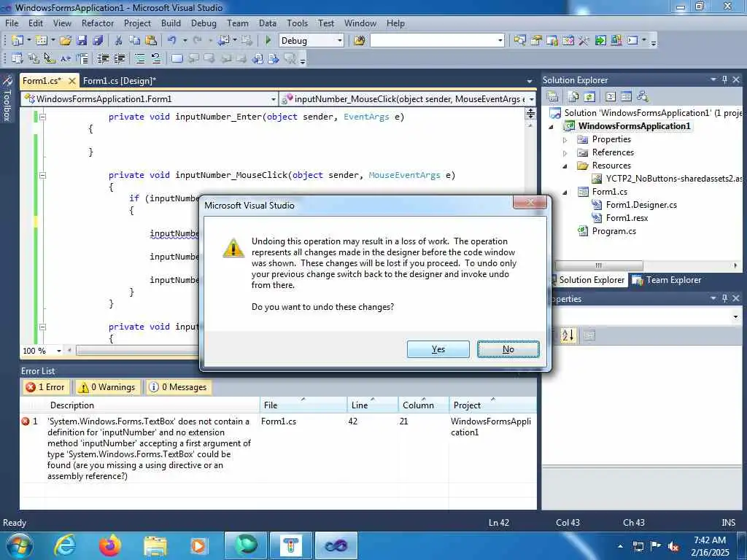Sort error list by Line column
This screenshot has height=560, width=747.
tap(373, 405)
